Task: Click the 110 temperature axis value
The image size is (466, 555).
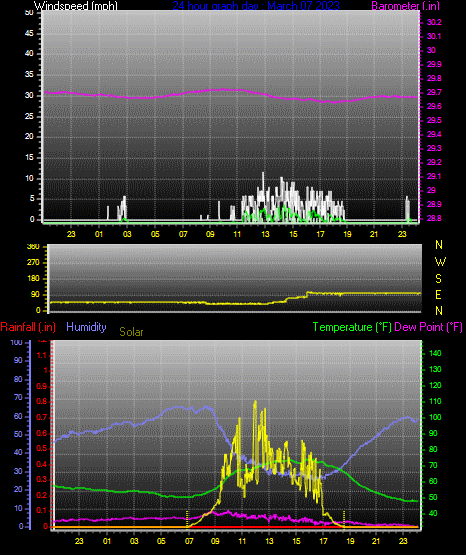Action: [x=435, y=401]
